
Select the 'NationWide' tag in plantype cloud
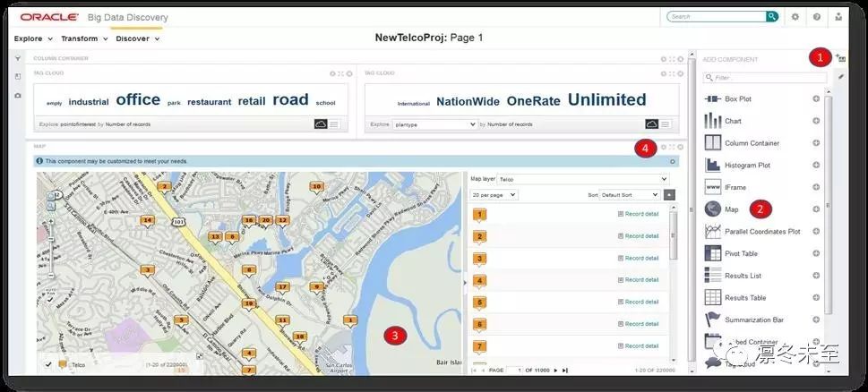coord(468,102)
